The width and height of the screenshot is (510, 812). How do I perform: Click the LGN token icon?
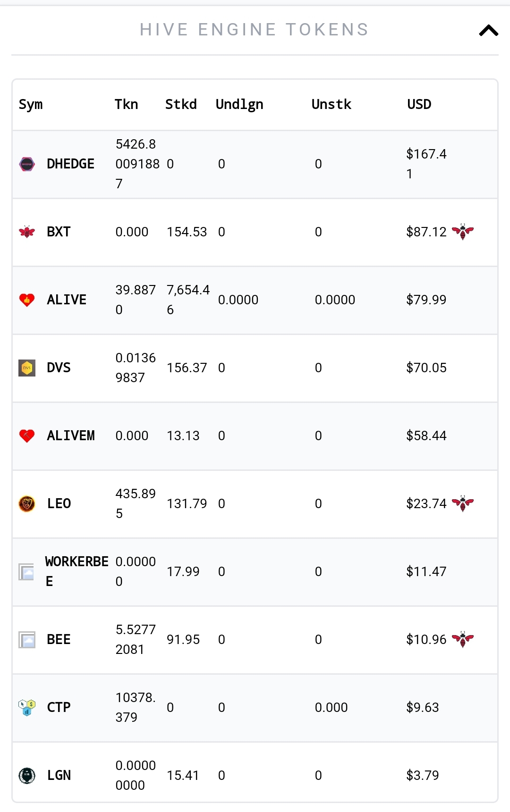[x=27, y=776]
